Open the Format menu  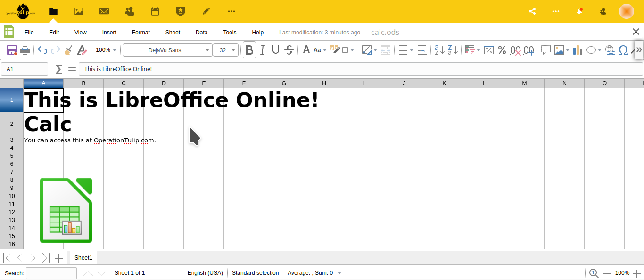click(x=141, y=33)
